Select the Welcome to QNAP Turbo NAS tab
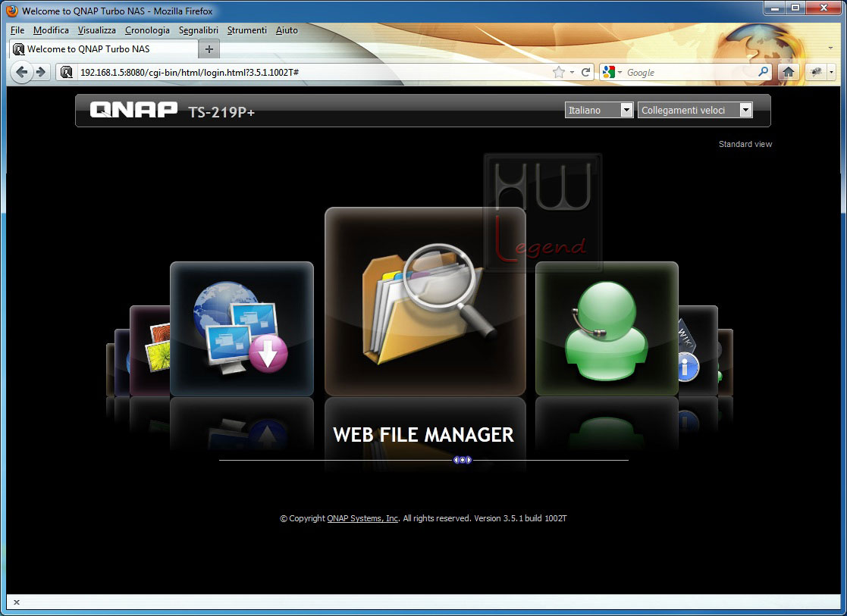The image size is (847, 616). click(x=104, y=49)
